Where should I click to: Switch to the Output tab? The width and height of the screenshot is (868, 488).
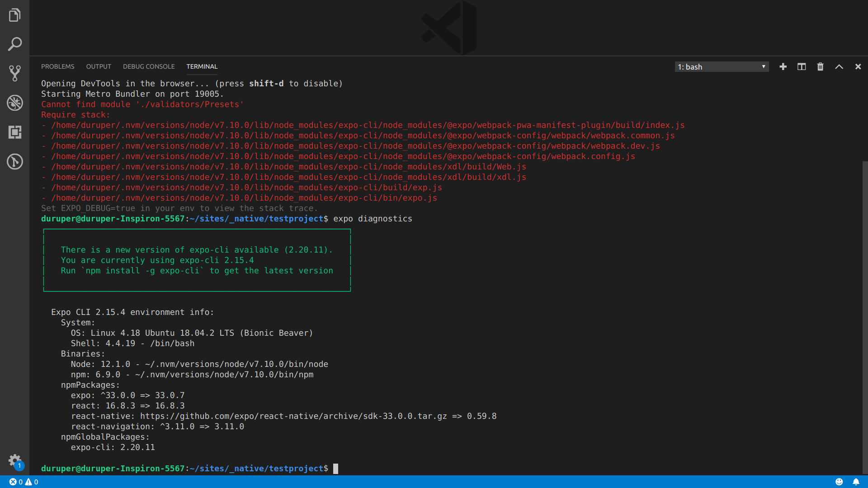tap(99, 66)
